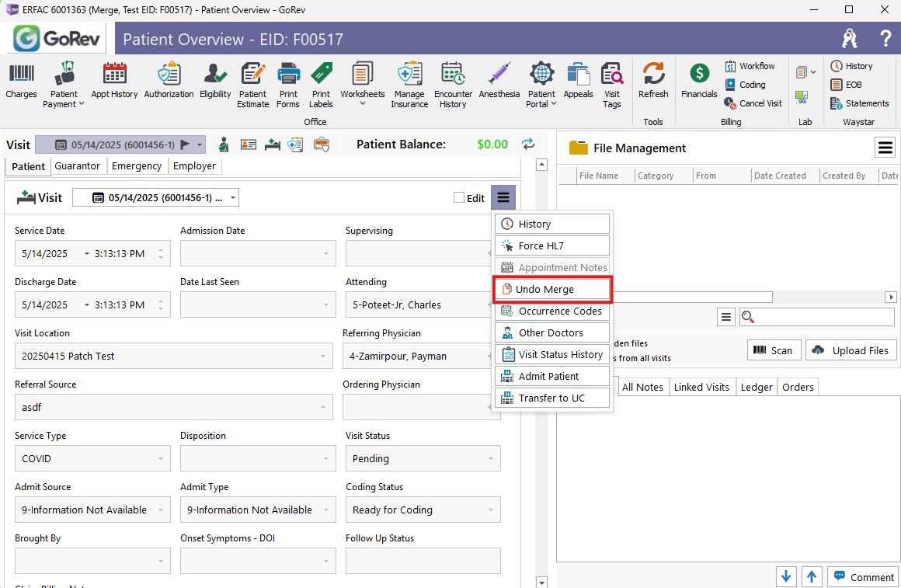Open Coding in the Billing group
Viewport: 901px width, 588px height.
(746, 85)
